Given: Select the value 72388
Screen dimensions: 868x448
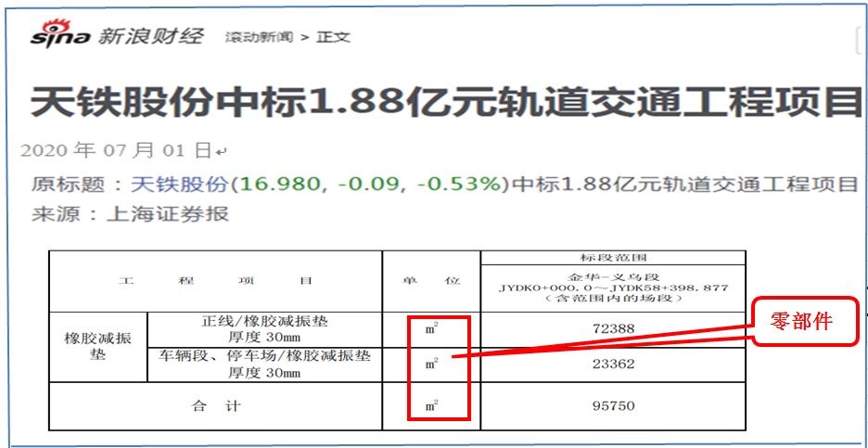Looking at the screenshot, I should [613, 329].
